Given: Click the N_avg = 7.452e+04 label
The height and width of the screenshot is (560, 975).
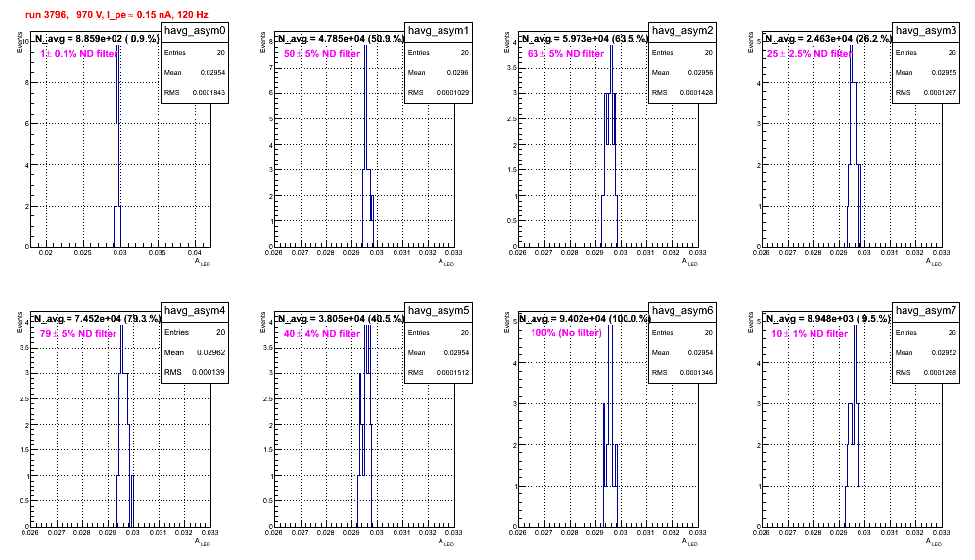Looking at the screenshot, I should (x=96, y=318).
